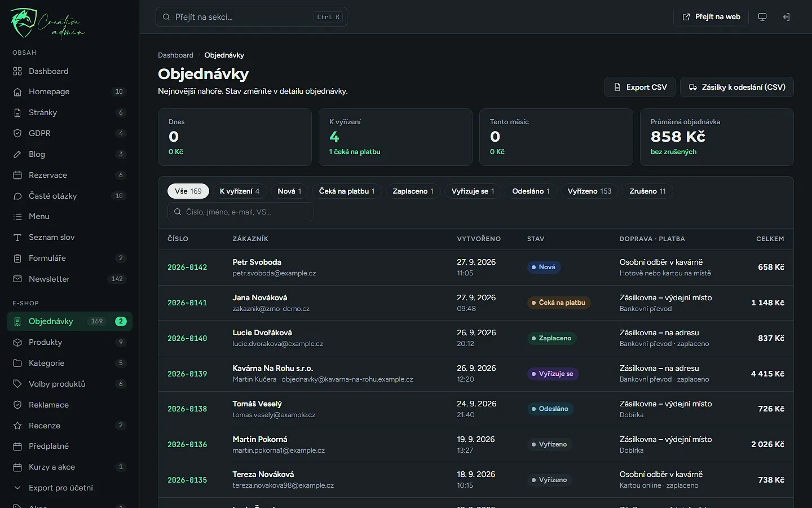812x508 pixels.
Task: Click the Creative admin fox logo
Action: [x=24, y=23]
